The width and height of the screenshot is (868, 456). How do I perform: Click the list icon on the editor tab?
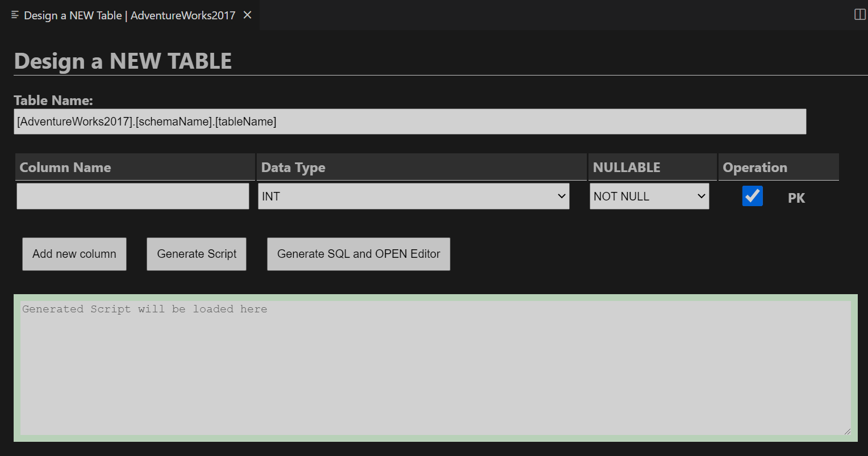(14, 15)
